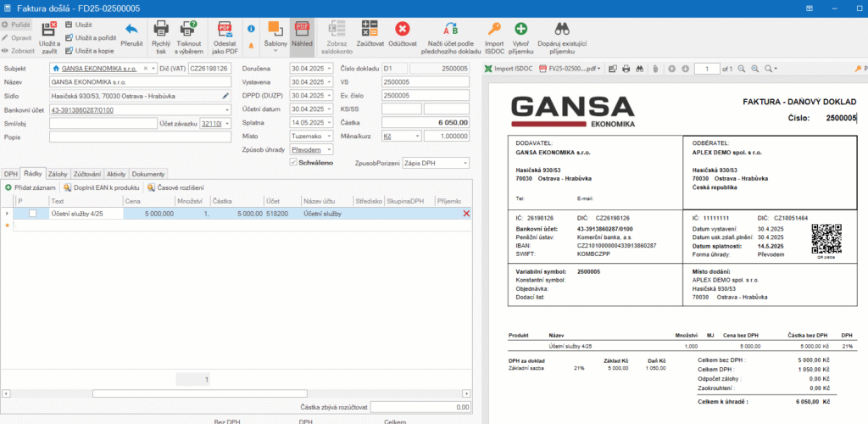The height and width of the screenshot is (424, 868).
Task: Switch to the DPH tab
Action: click(x=10, y=173)
